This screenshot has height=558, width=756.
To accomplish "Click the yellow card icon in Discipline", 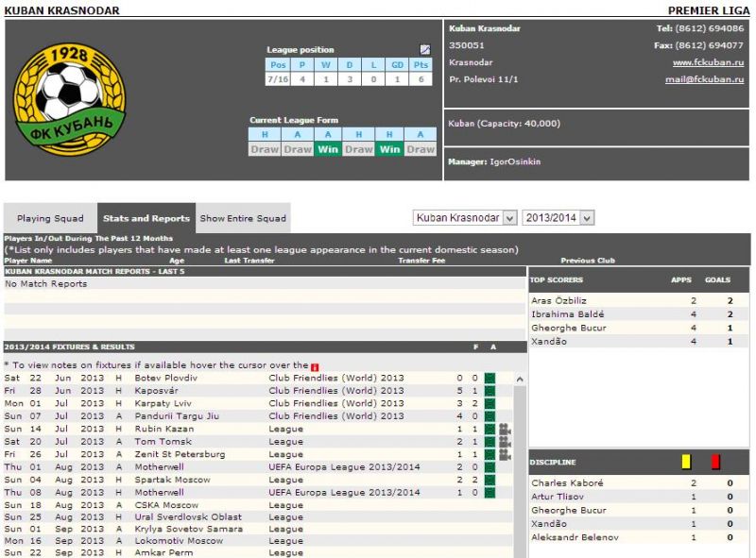I will point(687,462).
